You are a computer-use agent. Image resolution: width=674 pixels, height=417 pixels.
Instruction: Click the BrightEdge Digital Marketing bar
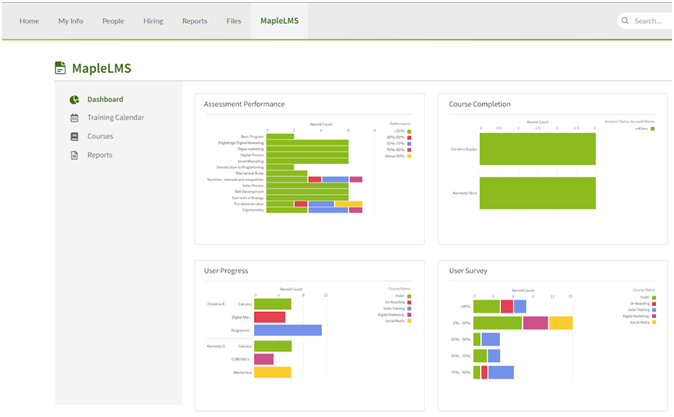(x=307, y=142)
